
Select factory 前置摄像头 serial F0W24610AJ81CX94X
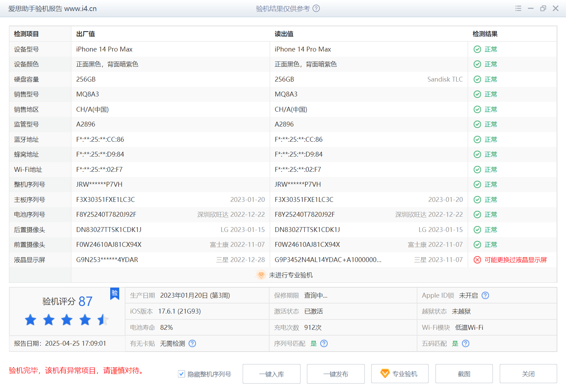pyautogui.click(x=109, y=244)
